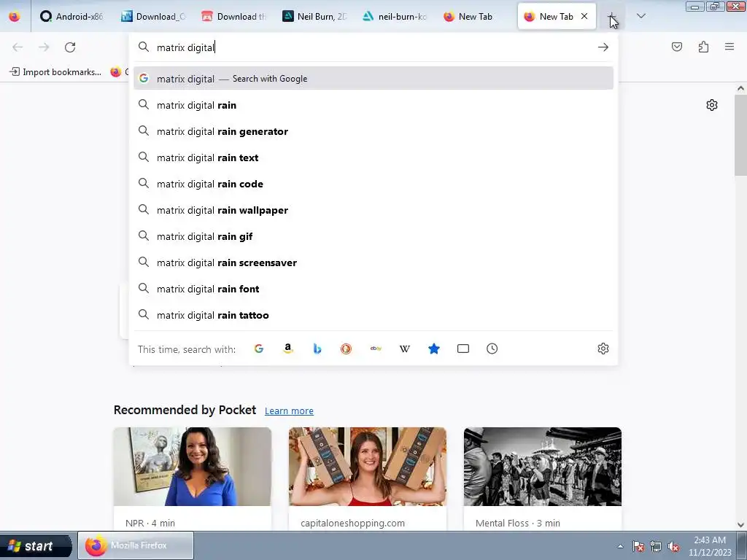Choose suggestion 'matrix digital rain generator'

click(x=373, y=131)
